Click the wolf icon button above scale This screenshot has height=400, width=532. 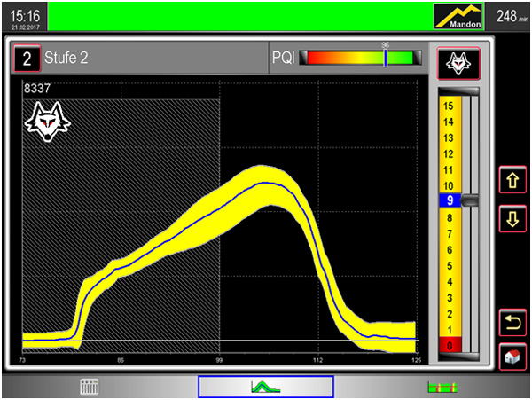coord(458,61)
